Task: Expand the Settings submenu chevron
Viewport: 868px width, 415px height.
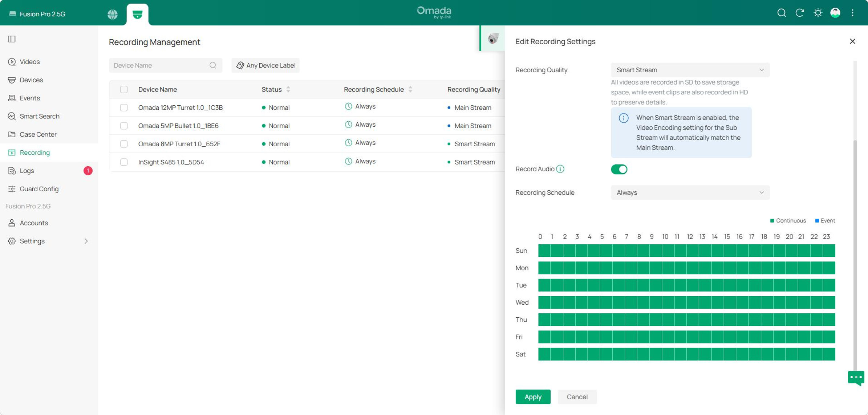Action: point(86,241)
